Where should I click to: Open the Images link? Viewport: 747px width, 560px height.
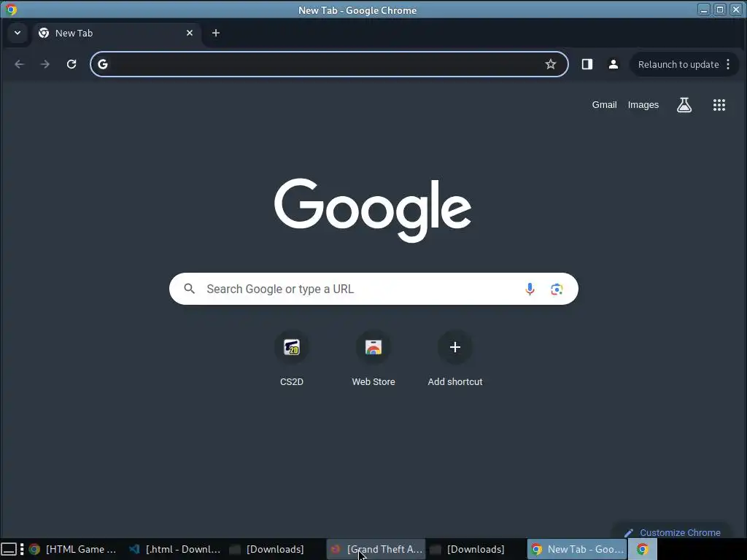643,105
